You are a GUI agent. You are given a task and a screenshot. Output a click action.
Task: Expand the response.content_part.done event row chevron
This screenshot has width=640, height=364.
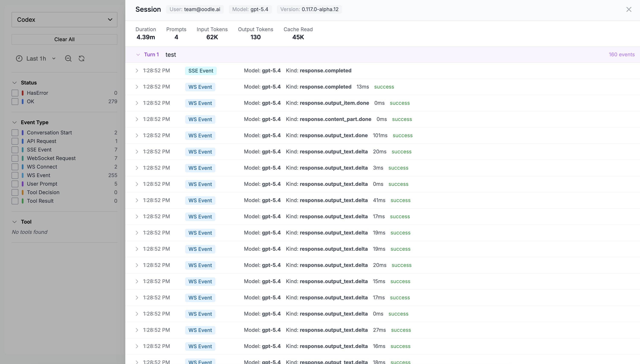pyautogui.click(x=137, y=119)
